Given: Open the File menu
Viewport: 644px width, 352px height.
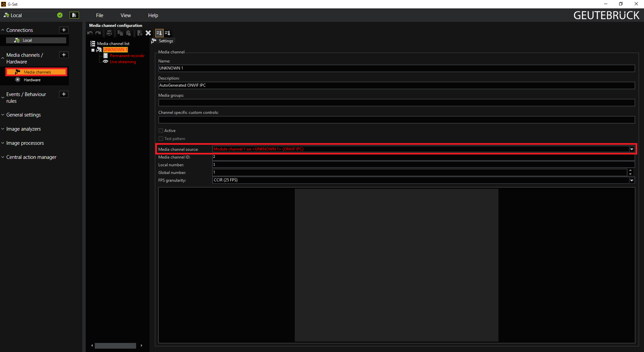Looking at the screenshot, I should (x=99, y=15).
